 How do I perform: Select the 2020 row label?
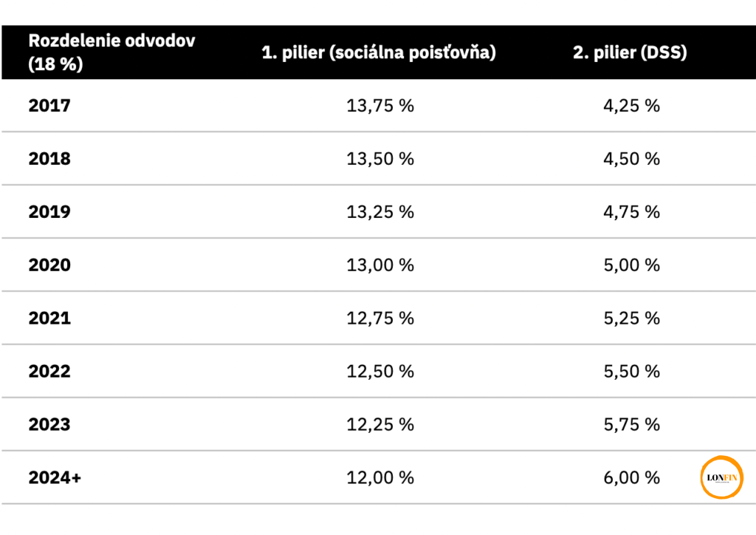pyautogui.click(x=49, y=265)
